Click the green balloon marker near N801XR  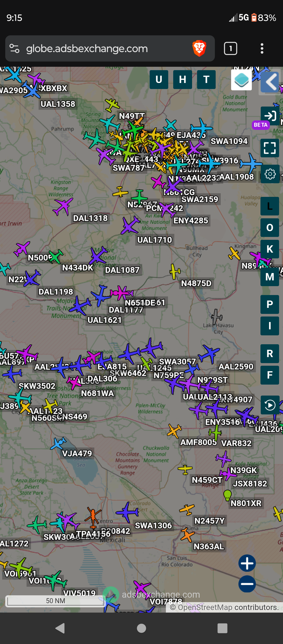pos(227,495)
